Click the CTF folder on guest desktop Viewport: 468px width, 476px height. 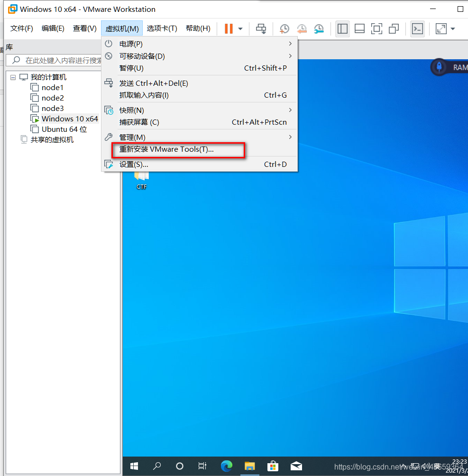coord(141,181)
